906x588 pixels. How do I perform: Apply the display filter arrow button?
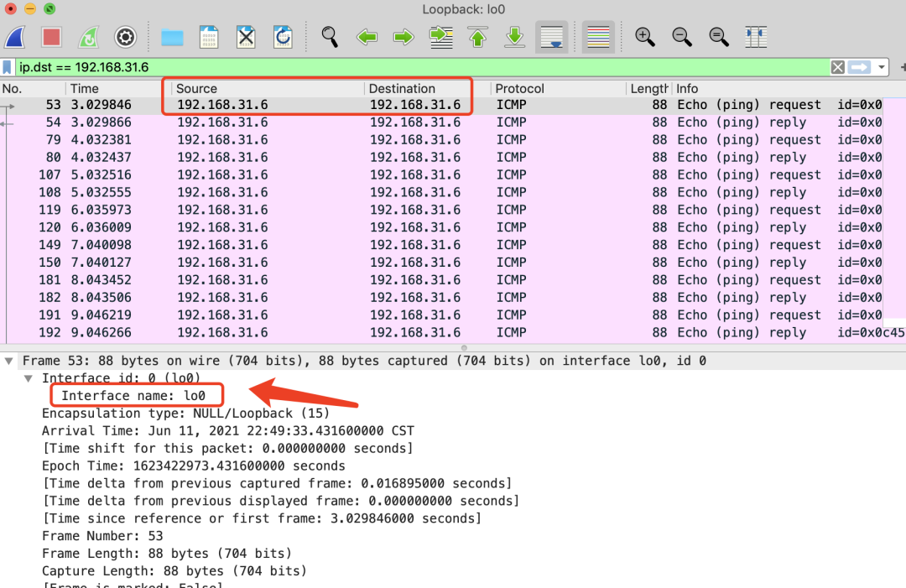pos(859,67)
